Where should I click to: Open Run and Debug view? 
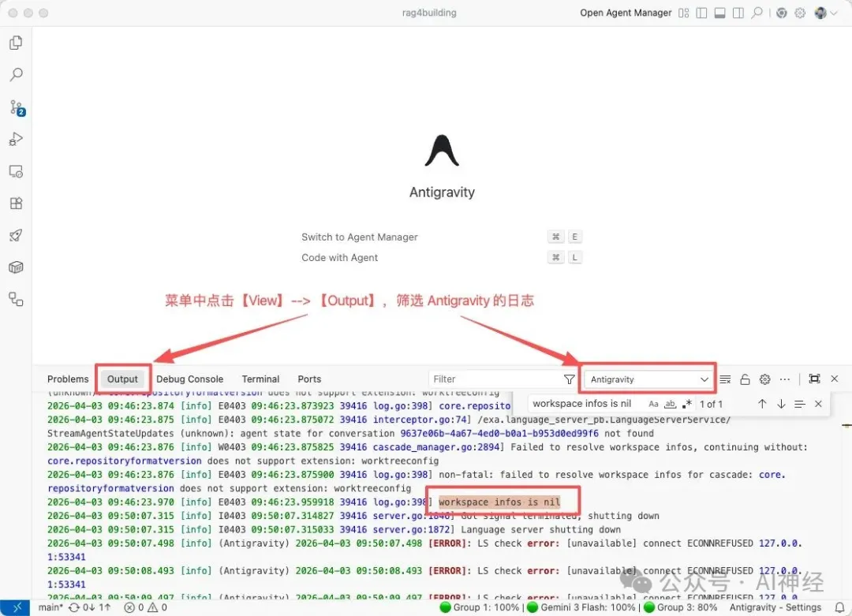click(x=16, y=140)
